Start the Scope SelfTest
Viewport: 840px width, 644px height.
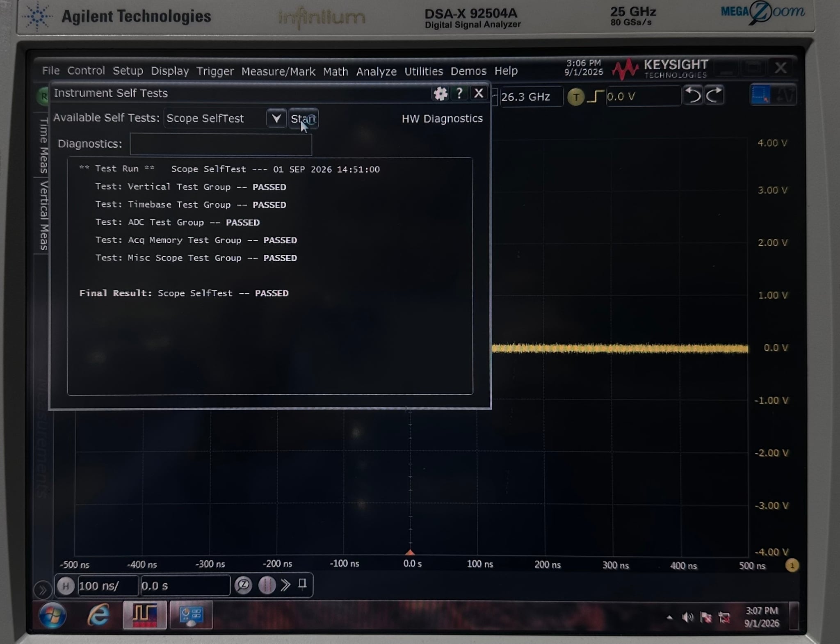point(303,119)
